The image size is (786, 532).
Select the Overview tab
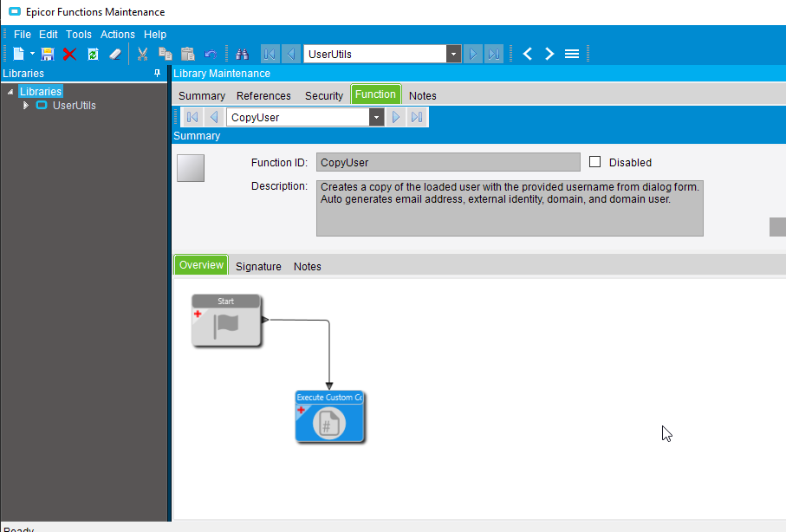tap(202, 265)
